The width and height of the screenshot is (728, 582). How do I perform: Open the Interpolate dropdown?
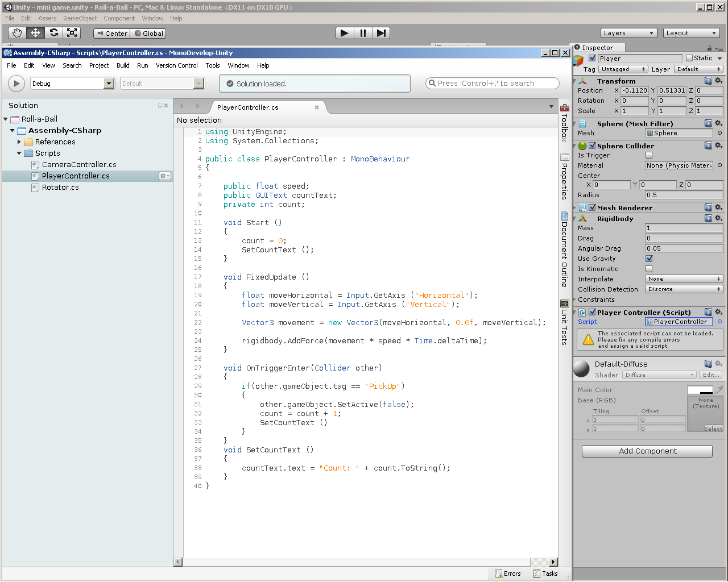point(684,279)
